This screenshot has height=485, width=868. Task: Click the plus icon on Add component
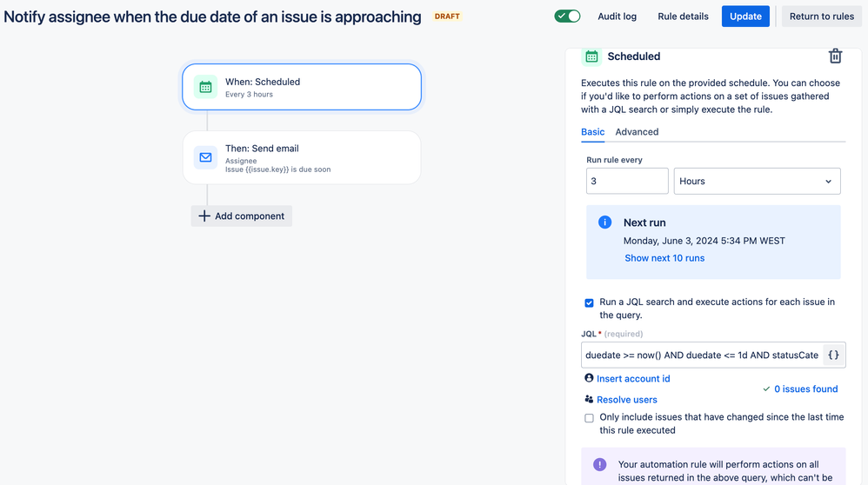[x=204, y=216]
